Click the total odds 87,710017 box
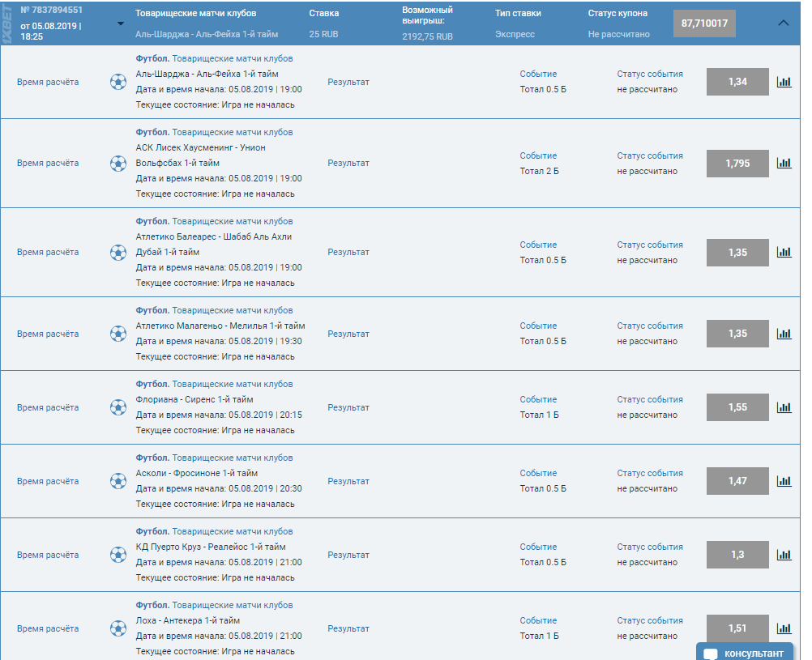The image size is (812, 660). (x=704, y=23)
